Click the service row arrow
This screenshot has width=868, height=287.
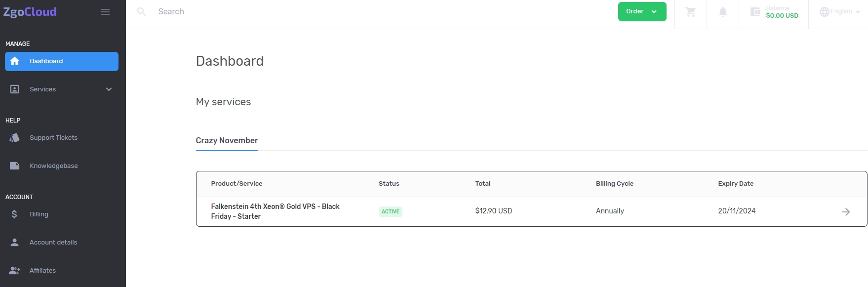tap(846, 212)
